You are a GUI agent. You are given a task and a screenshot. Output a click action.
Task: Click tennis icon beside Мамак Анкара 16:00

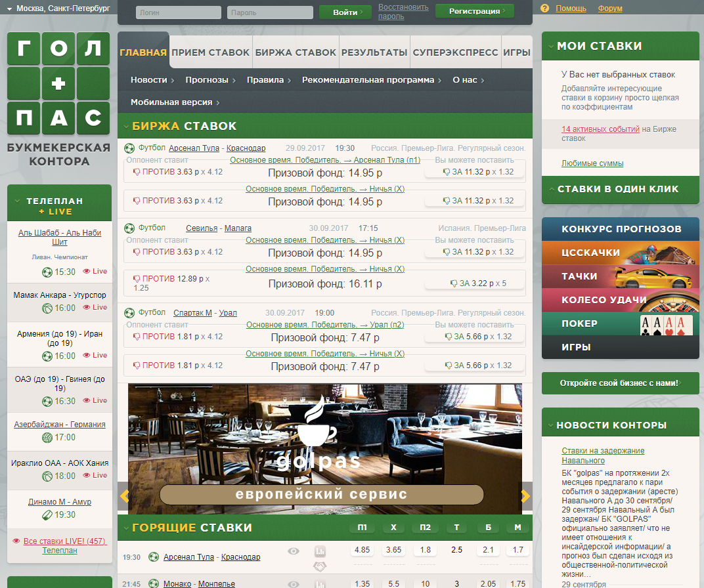pyautogui.click(x=47, y=308)
